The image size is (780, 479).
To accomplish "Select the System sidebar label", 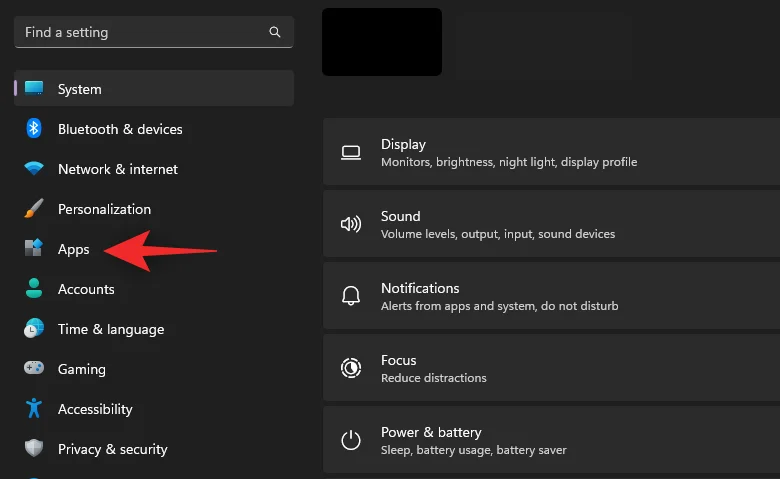I will (80, 89).
